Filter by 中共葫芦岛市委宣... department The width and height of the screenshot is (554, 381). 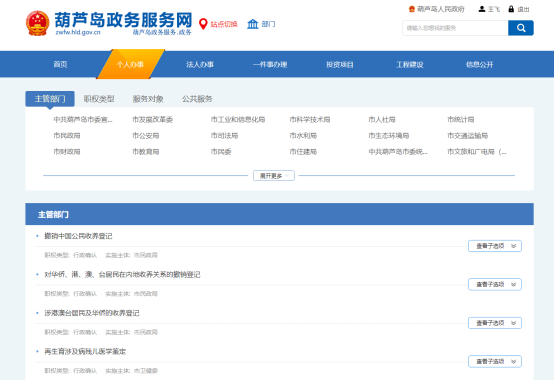tap(83, 120)
